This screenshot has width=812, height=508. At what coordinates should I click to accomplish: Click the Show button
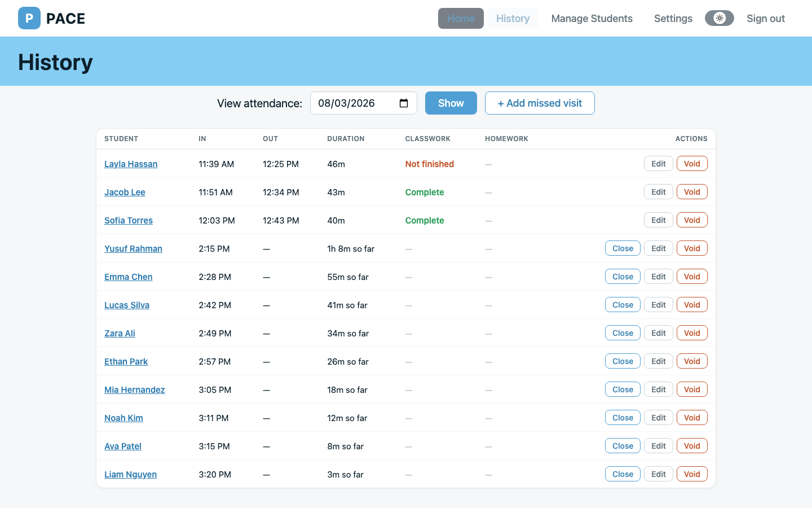tap(451, 103)
